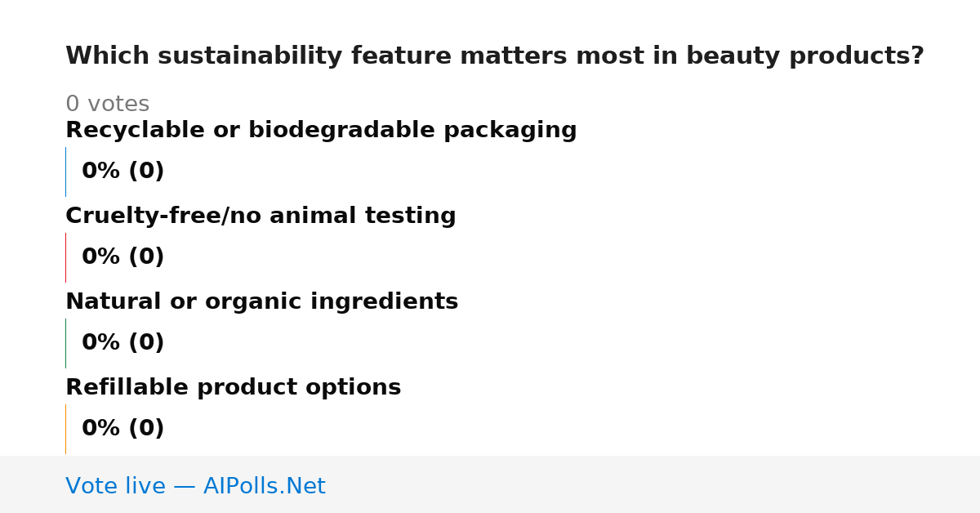Select Recyclable or biodegradable packaging option
The width and height of the screenshot is (980, 513).
coord(321,131)
